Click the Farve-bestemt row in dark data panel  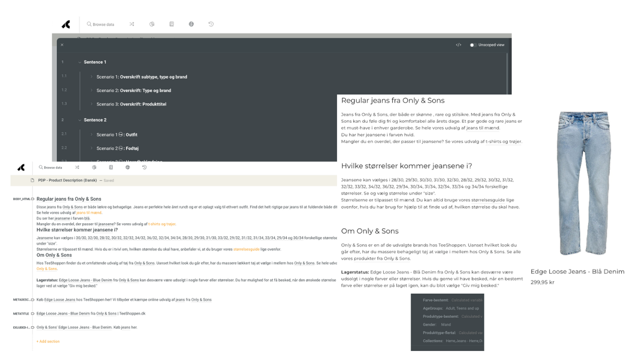tap(452, 300)
